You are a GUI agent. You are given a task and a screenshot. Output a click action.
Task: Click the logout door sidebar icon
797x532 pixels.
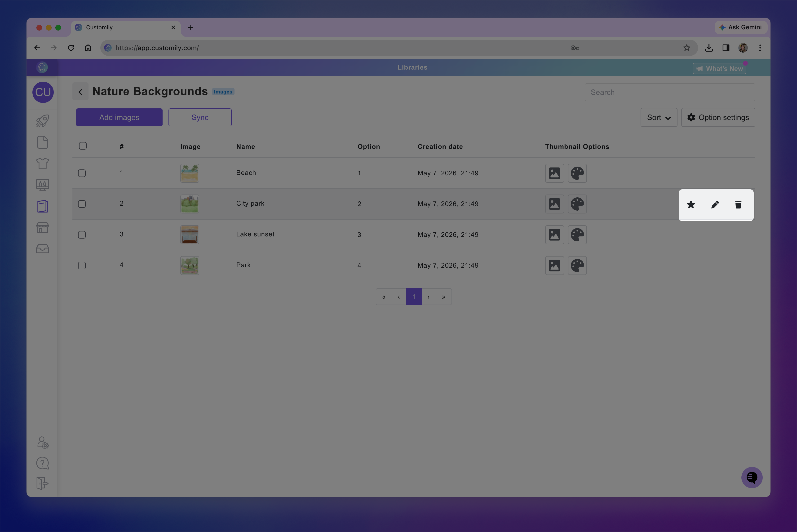[42, 483]
